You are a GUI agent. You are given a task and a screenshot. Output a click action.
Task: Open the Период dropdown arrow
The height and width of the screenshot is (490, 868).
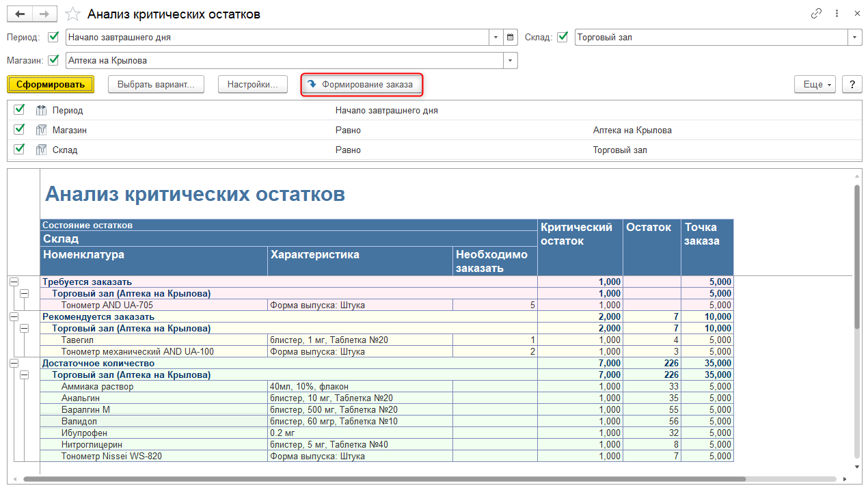pyautogui.click(x=496, y=38)
